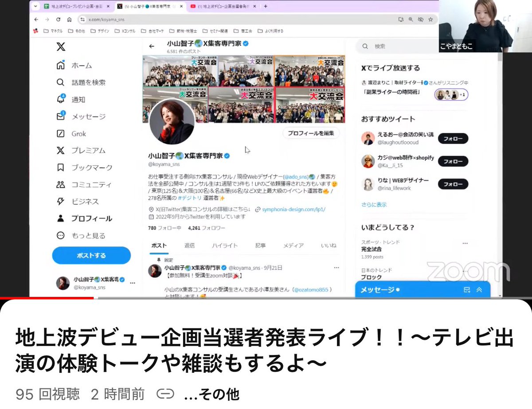Open プレミアム in the sidebar
532x409 pixels.
(x=81, y=151)
